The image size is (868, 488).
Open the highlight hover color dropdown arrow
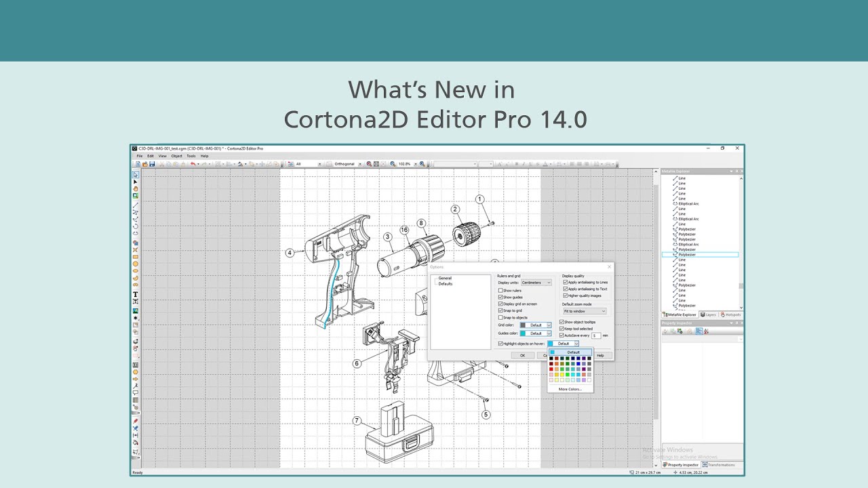[x=576, y=344]
